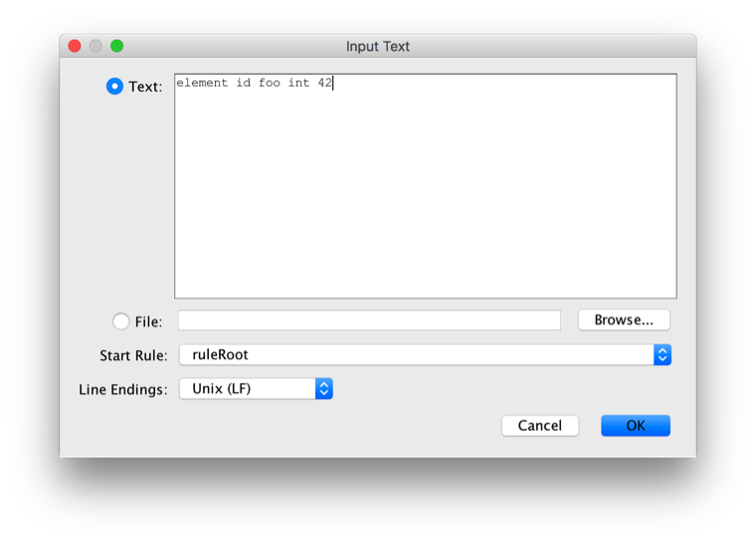The image size is (756, 544).
Task: Click the 'Input Text' window title
Action: pyautogui.click(x=378, y=47)
